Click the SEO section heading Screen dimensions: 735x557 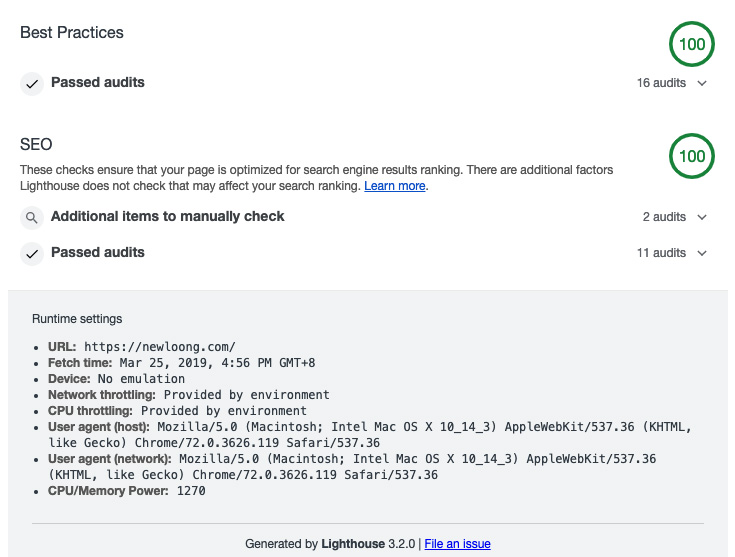[36, 144]
